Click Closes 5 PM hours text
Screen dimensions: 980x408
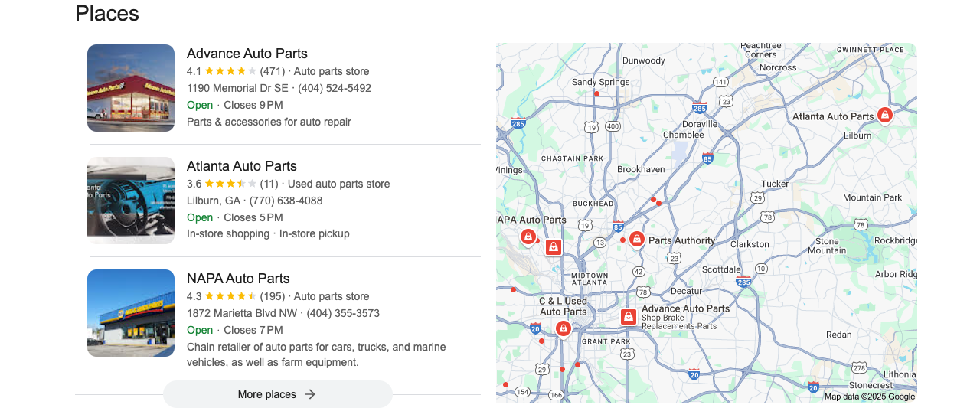[253, 217]
